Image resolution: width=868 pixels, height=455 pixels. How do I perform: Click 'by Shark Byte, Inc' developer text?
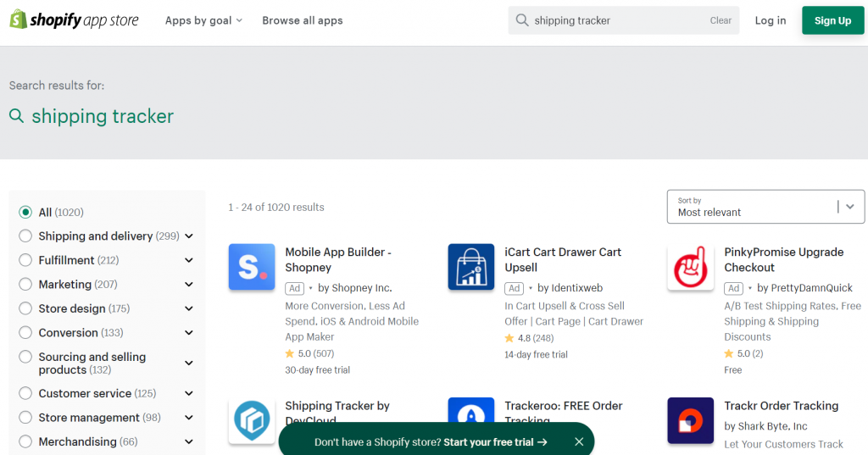(x=765, y=426)
